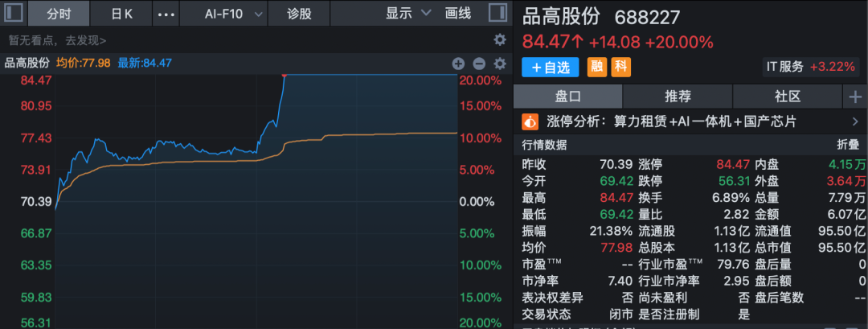Add another panel tab with plus icon
This screenshot has height=329, width=868.
(855, 97)
